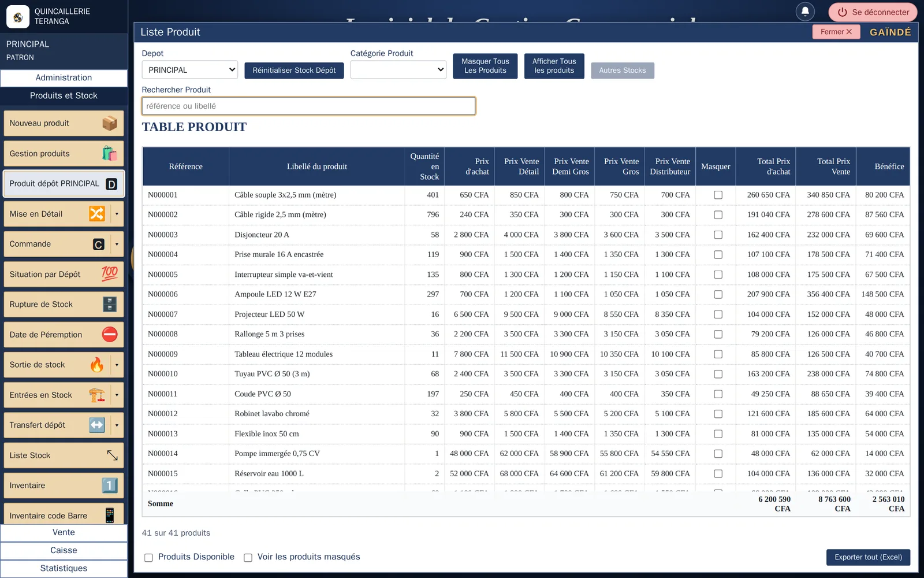Expand Transfert dépôt submenu arrow

[117, 425]
